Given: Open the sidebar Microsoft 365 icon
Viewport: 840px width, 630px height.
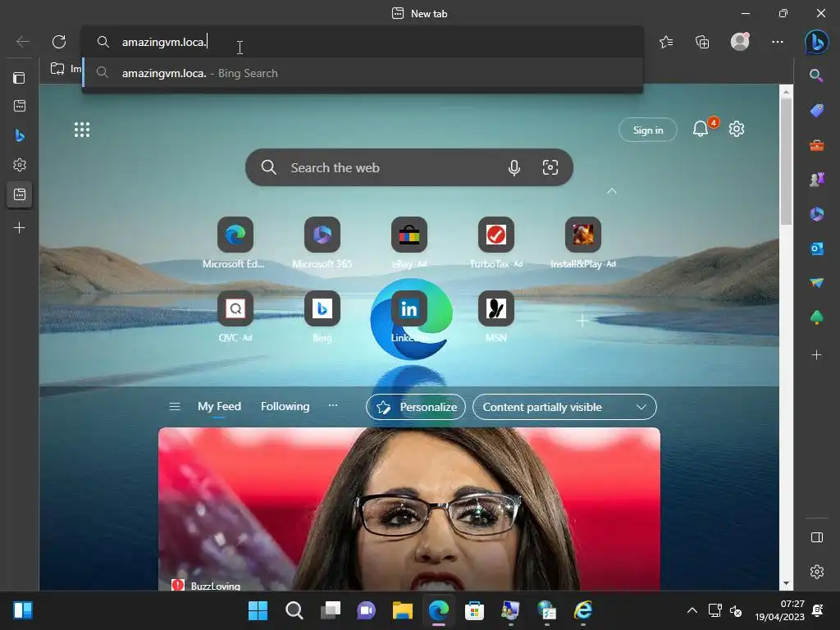Looking at the screenshot, I should (816, 214).
